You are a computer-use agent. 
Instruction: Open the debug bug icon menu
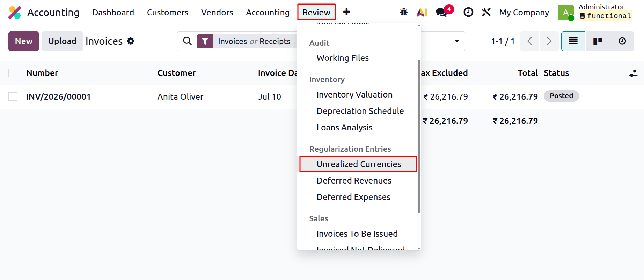click(404, 12)
